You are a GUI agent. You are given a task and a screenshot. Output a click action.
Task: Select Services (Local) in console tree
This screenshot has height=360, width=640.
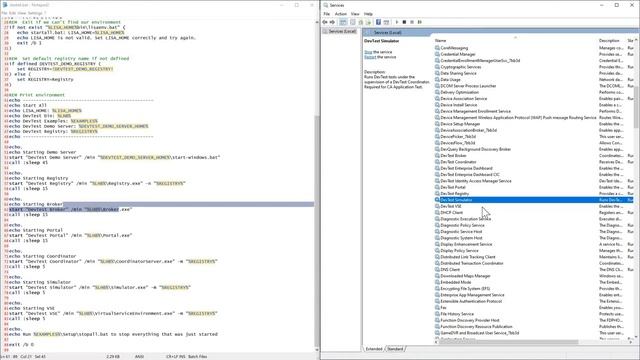(342, 31)
